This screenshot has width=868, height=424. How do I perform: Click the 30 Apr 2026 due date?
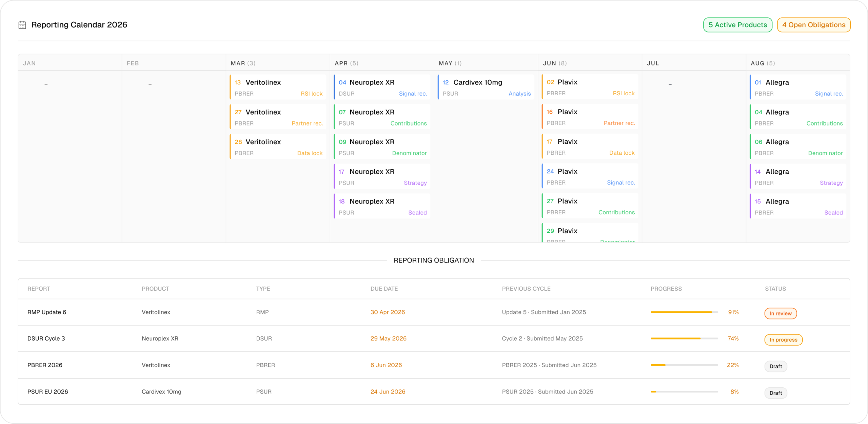pos(388,312)
